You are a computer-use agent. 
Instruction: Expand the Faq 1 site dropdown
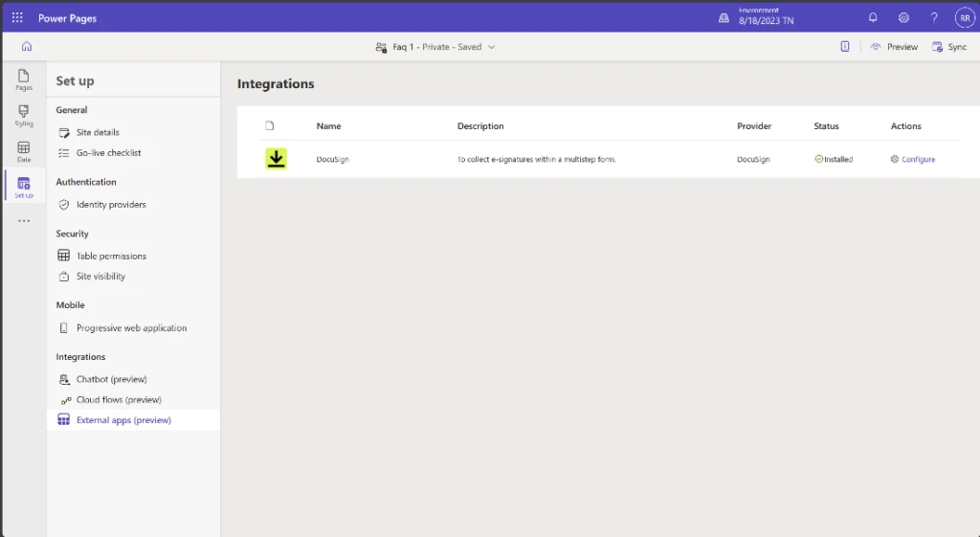point(491,47)
